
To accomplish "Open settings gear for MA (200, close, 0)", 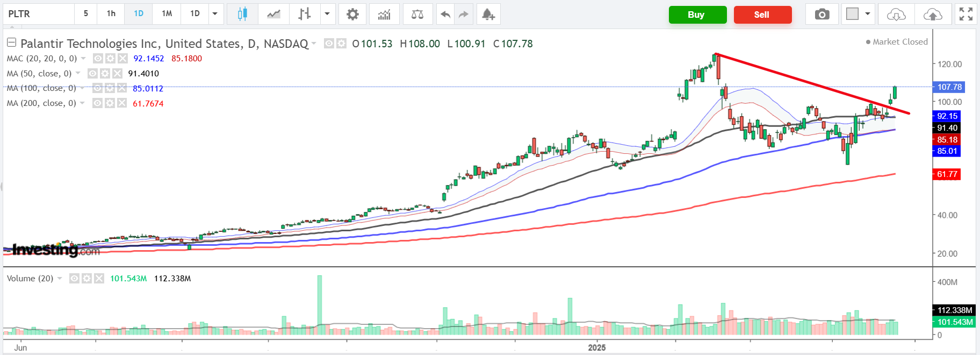I will click(x=110, y=103).
